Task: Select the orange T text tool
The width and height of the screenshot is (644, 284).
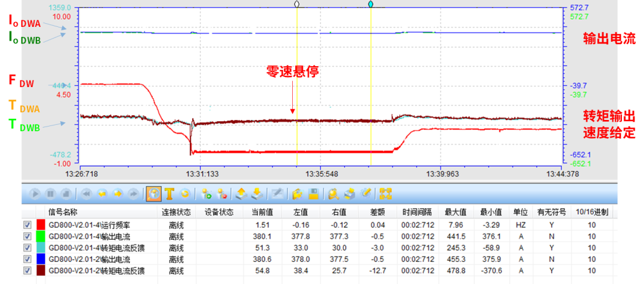Action: click(x=169, y=194)
